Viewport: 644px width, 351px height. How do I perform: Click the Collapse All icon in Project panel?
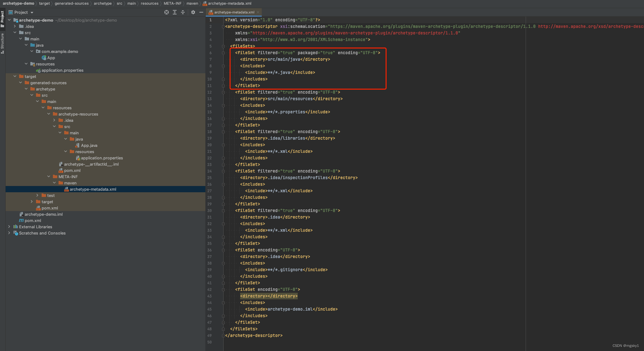pyautogui.click(x=183, y=12)
